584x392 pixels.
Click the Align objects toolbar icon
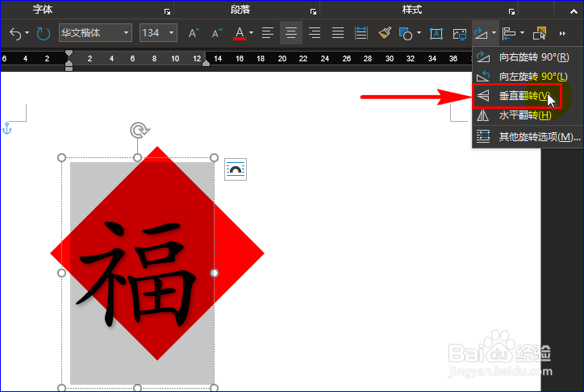508,34
